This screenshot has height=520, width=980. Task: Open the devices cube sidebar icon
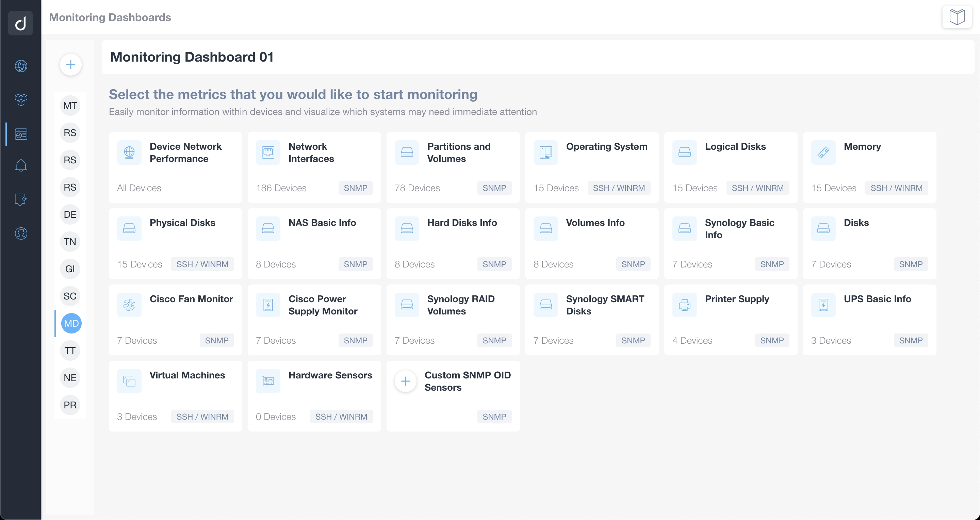coord(21,100)
